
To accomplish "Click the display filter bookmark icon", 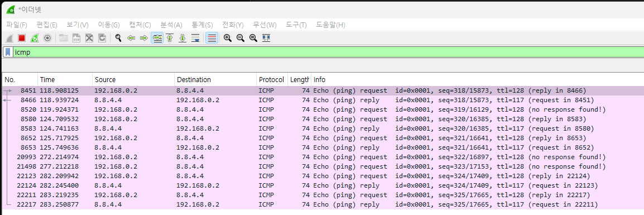I will (x=8, y=52).
